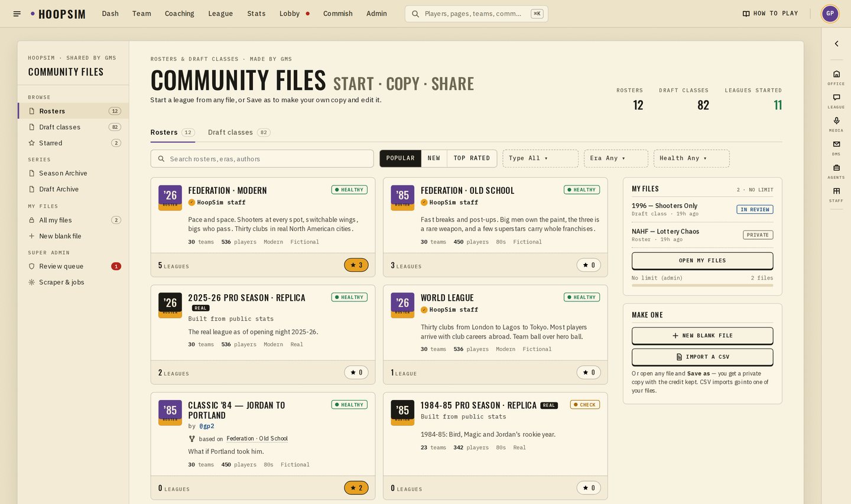Viewport: 851px width, 504px height.
Task: Open the Commish menu item
Action: [337, 14]
